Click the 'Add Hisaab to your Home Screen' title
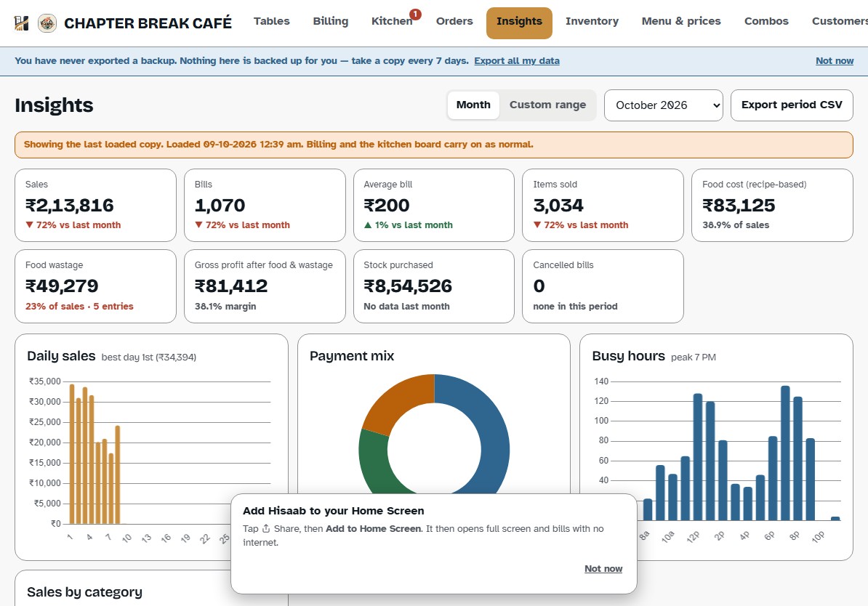 pyautogui.click(x=333, y=511)
